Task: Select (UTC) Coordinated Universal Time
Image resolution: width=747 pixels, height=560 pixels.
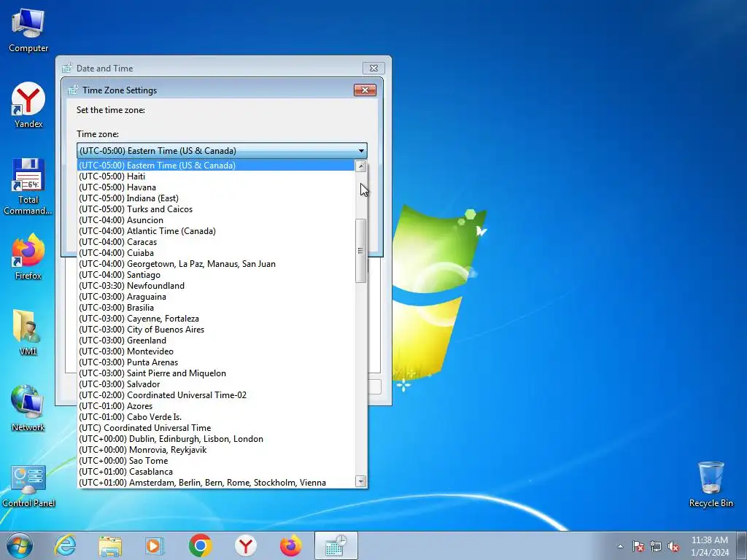Action: pyautogui.click(x=216, y=428)
